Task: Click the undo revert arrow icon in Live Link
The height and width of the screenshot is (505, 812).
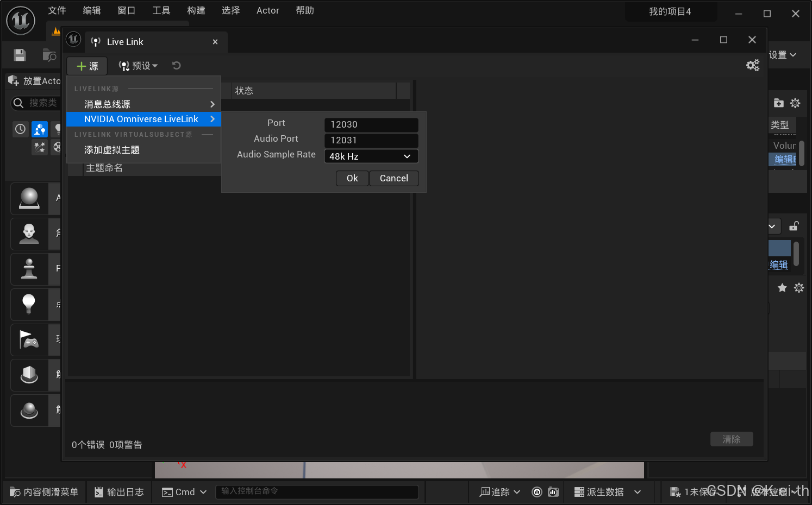Action: click(177, 66)
